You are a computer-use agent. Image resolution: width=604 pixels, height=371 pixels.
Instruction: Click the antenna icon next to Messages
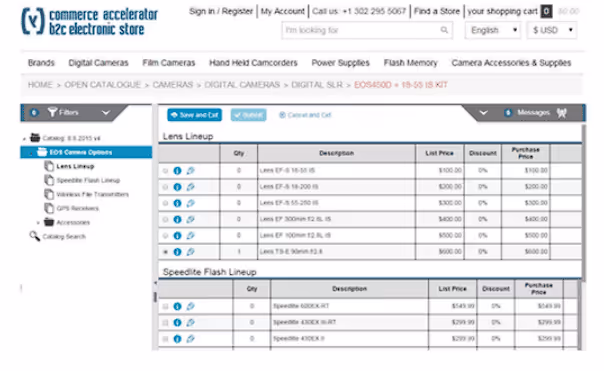point(562,113)
